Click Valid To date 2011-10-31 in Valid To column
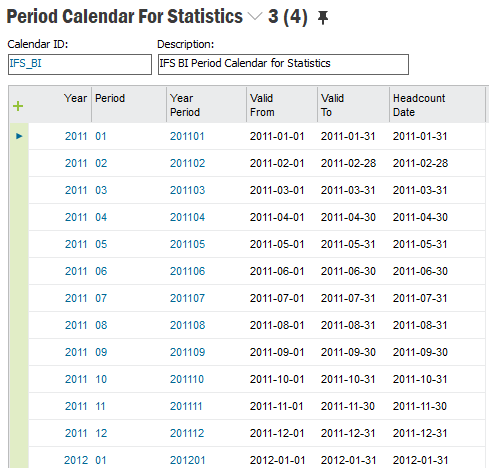The width and height of the screenshot is (489, 468). 348,379
